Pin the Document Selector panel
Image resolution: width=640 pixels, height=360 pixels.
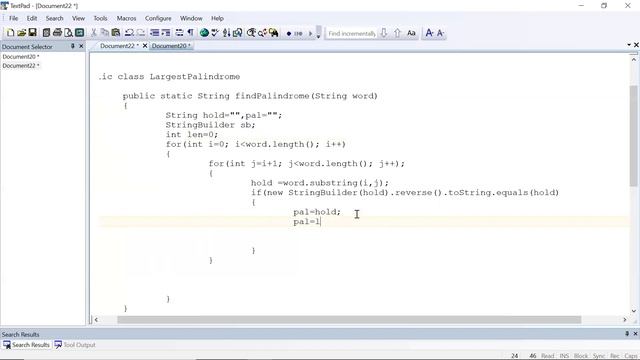(x=73, y=46)
